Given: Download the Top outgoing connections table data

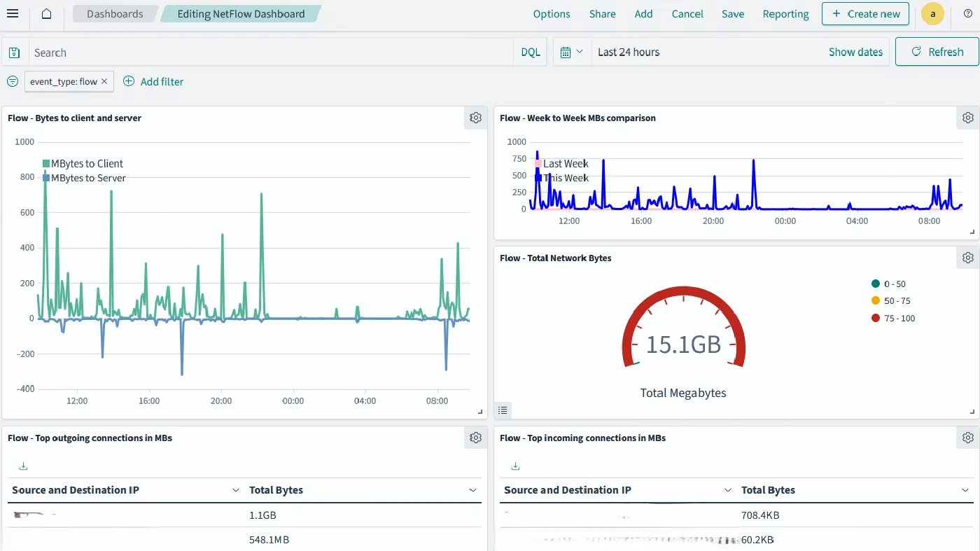Looking at the screenshot, I should pyautogui.click(x=23, y=466).
